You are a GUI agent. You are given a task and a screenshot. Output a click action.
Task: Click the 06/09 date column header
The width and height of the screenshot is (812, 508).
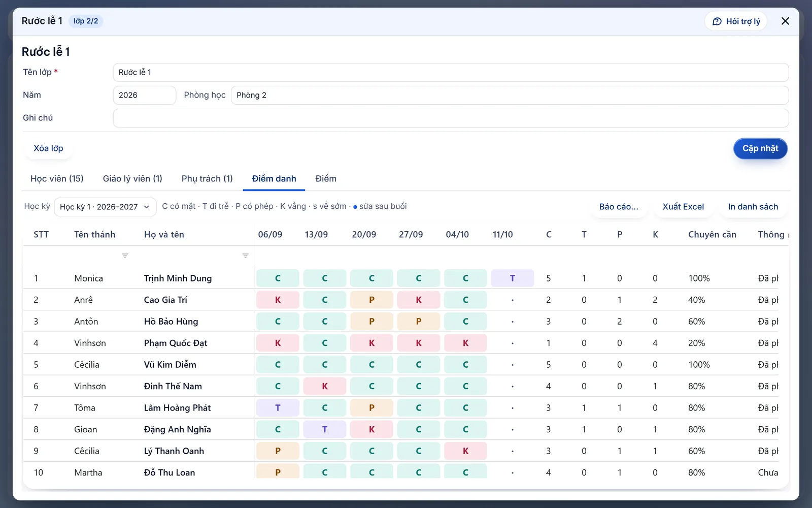[x=270, y=235]
